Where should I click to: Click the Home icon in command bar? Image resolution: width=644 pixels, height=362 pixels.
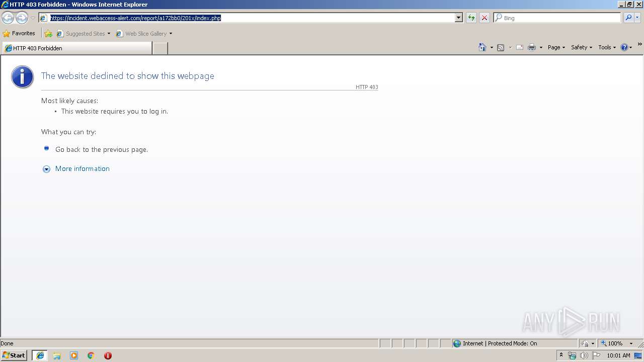tap(482, 47)
